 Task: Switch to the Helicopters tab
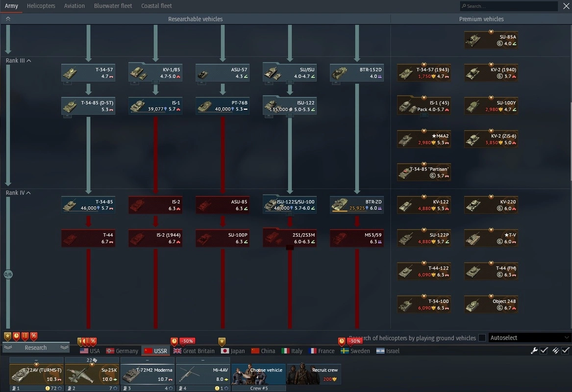click(x=41, y=6)
